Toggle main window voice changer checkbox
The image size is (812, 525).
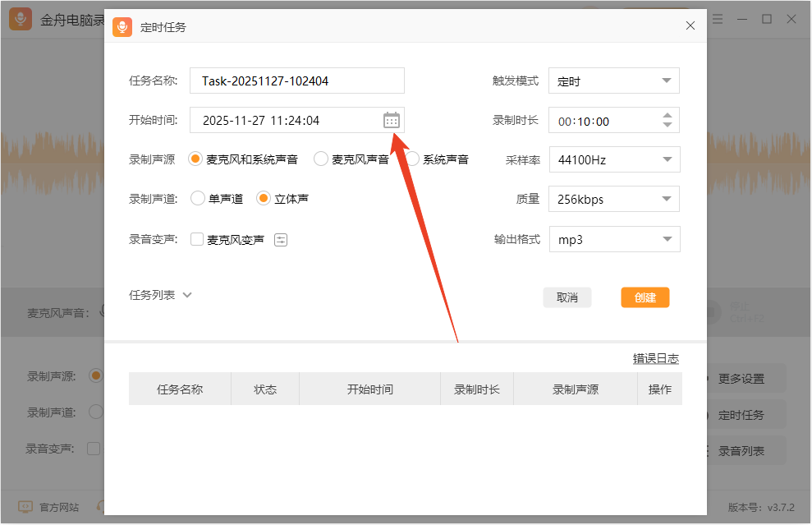(x=94, y=449)
